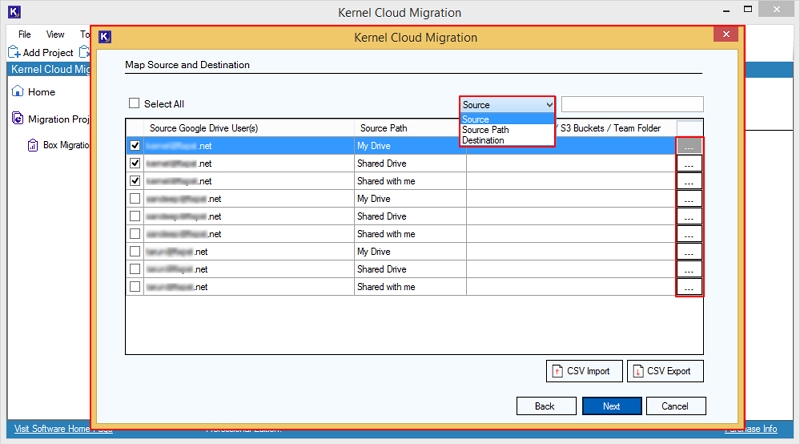Close the mapping dialog with X
The height and width of the screenshot is (444, 800).
(726, 34)
